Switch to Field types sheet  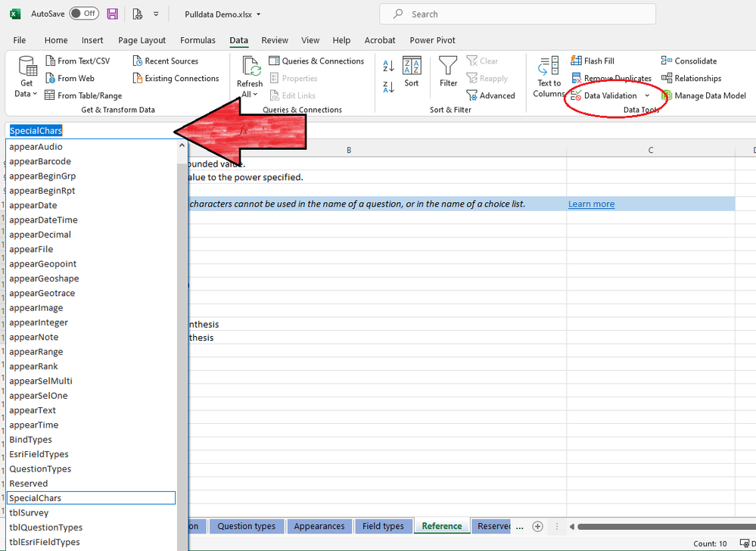384,526
